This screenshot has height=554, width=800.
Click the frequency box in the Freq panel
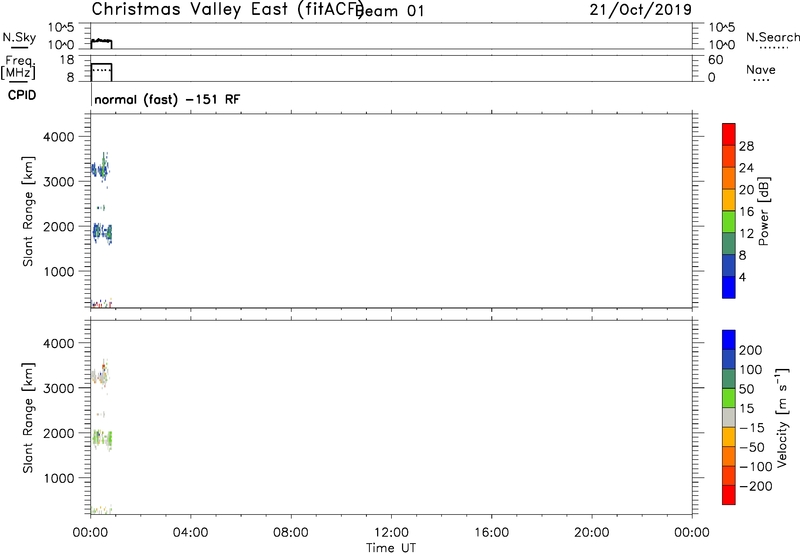click(x=101, y=72)
